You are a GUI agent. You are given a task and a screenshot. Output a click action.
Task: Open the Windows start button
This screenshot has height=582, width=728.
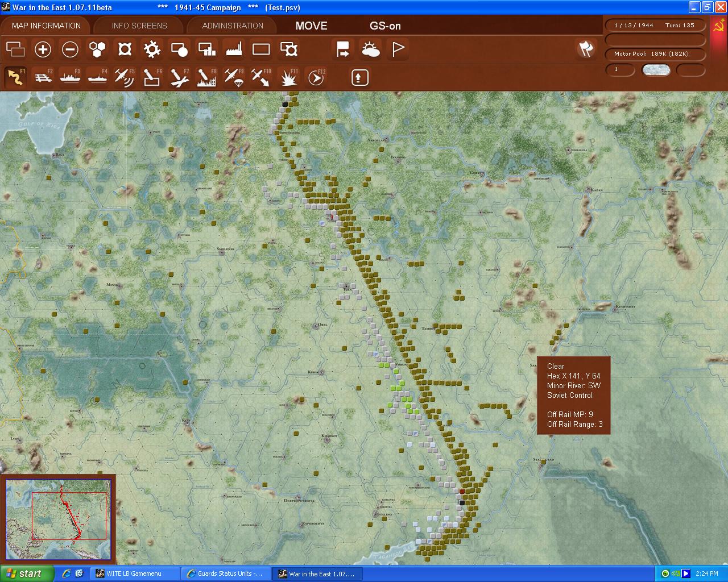pos(27,573)
